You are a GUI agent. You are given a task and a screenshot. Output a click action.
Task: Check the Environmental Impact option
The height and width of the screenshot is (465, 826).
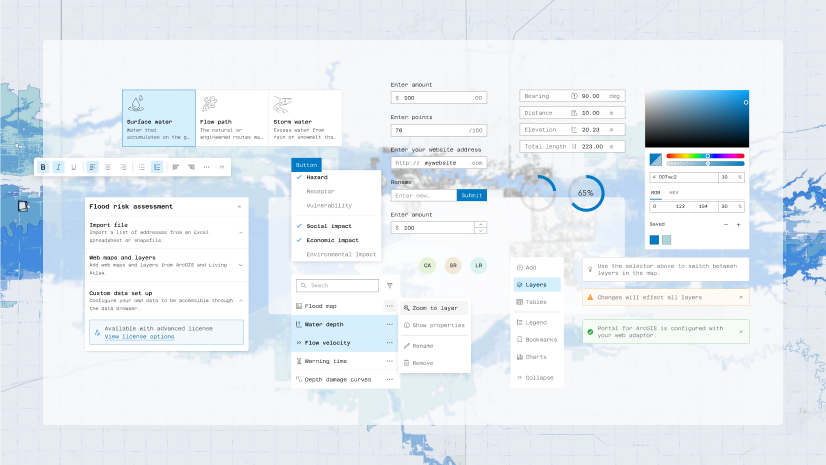(336, 254)
